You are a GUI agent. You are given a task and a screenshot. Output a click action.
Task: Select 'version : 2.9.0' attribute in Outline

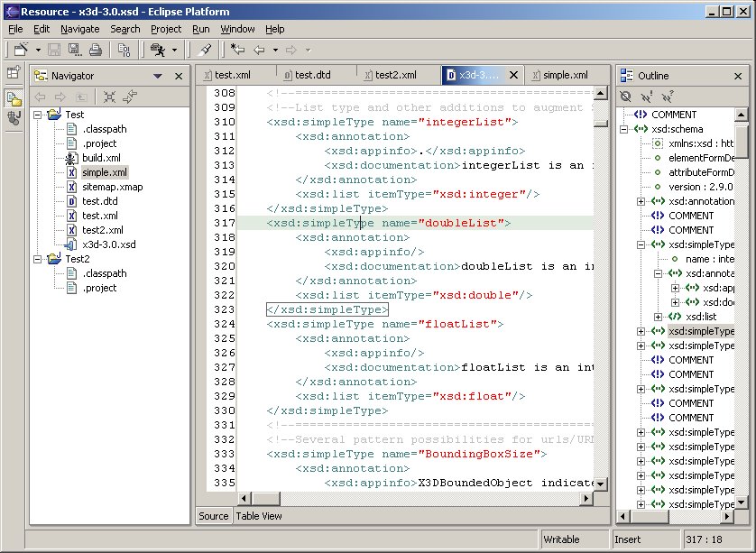(x=701, y=187)
